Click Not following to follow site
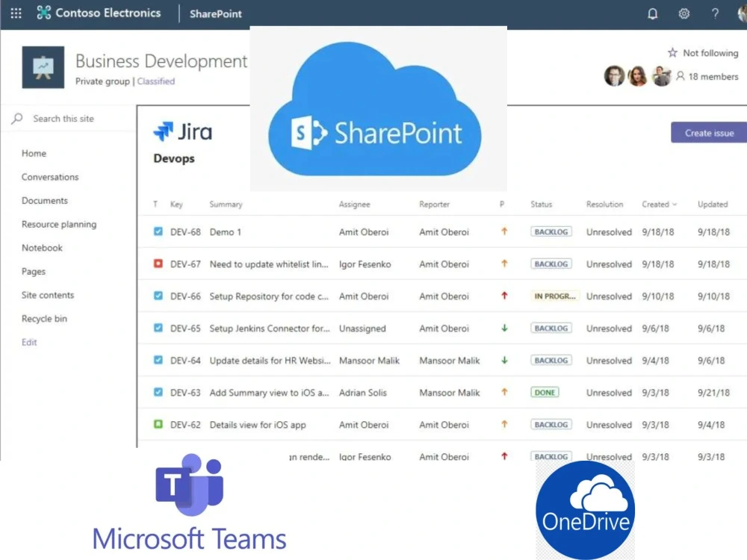Screen dimensions: 747x560 click(x=710, y=53)
